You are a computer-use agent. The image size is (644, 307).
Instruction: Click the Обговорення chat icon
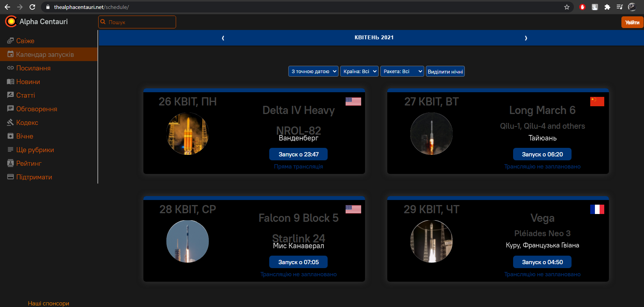pyautogui.click(x=11, y=109)
